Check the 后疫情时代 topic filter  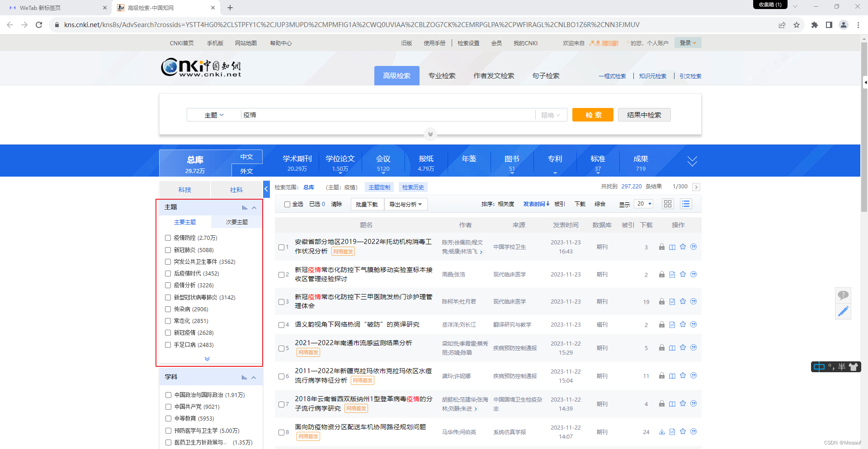(168, 273)
